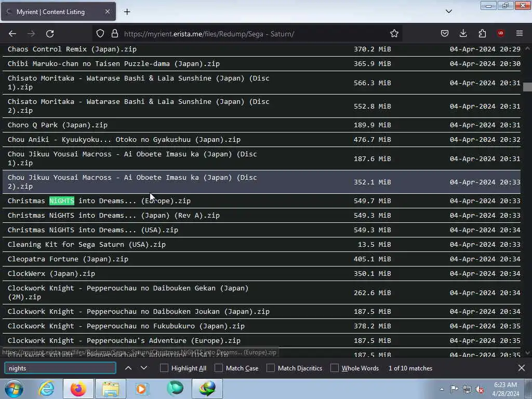The height and width of the screenshot is (399, 532).
Task: Download Chou Aniki Kyuukyoku Otoko no Gyakushuu zip
Action: [124, 139]
